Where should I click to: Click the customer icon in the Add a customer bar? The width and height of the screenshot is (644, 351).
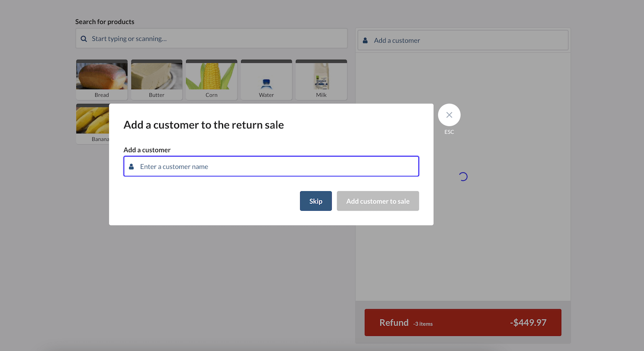click(365, 40)
